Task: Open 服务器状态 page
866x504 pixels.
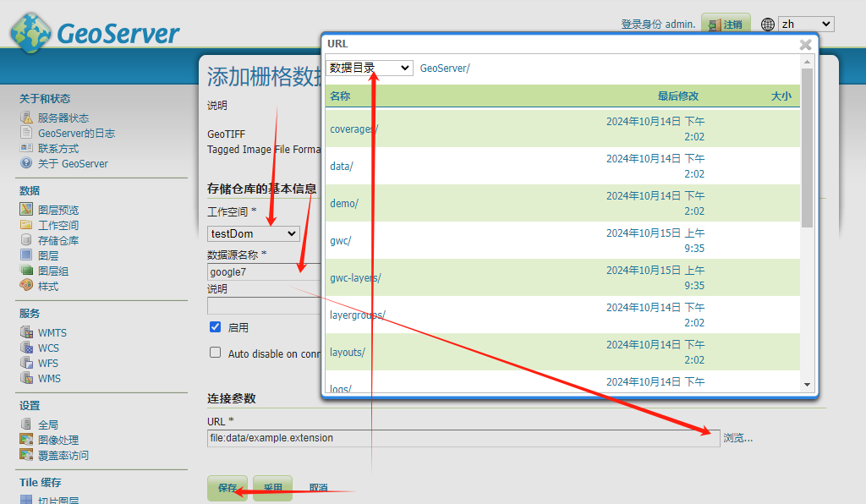Action: pyautogui.click(x=63, y=118)
